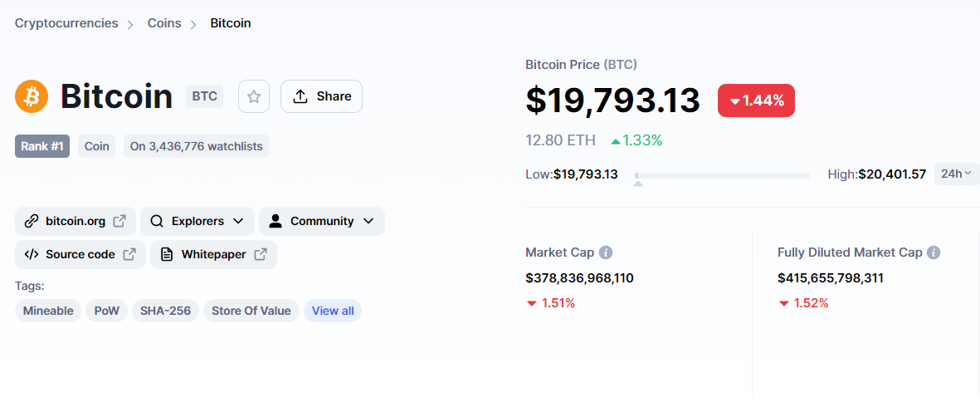Viewport: 980px width, 407px height.
Task: Open Cryptocurrencies breadcrumb link
Action: (66, 23)
